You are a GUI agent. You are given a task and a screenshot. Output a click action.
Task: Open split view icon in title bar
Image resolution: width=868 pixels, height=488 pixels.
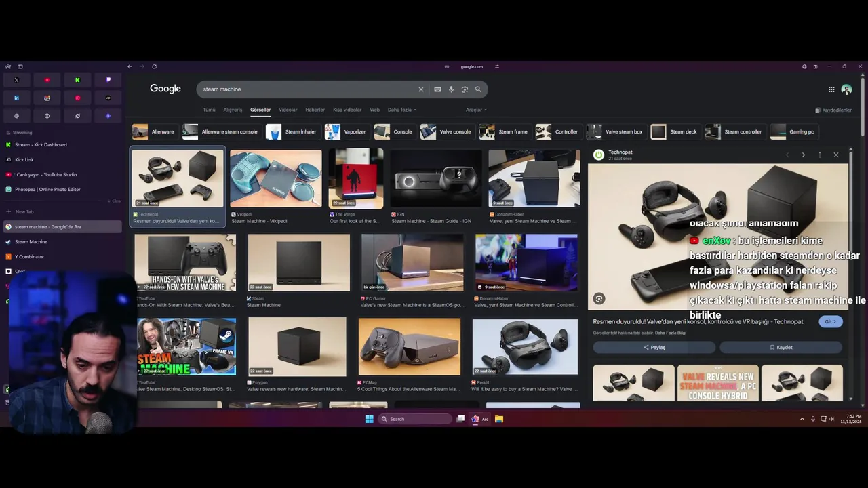pos(815,66)
